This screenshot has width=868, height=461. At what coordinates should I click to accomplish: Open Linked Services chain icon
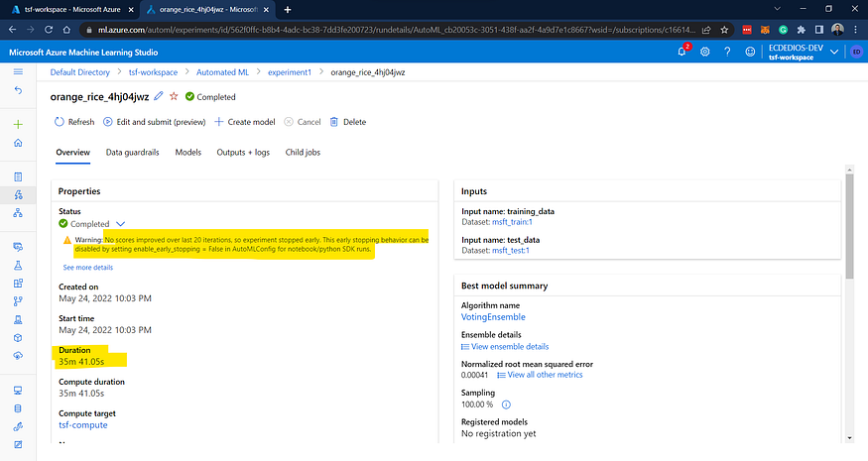(18, 426)
